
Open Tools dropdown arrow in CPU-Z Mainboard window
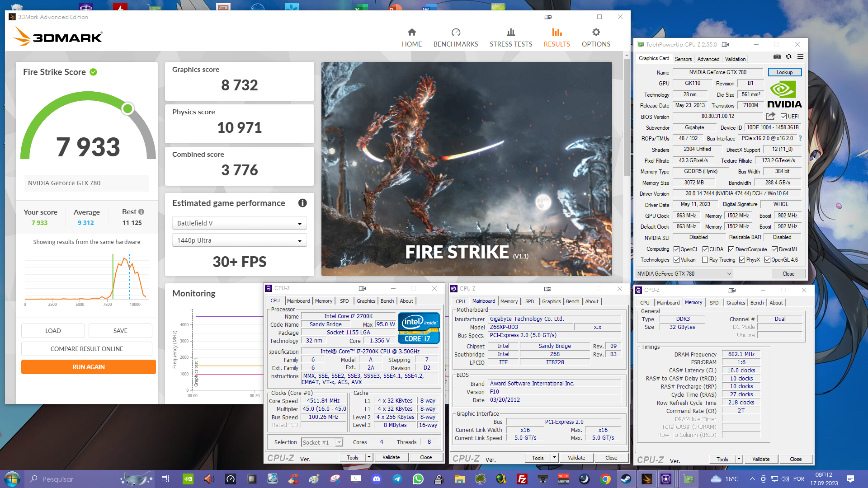(x=554, y=457)
